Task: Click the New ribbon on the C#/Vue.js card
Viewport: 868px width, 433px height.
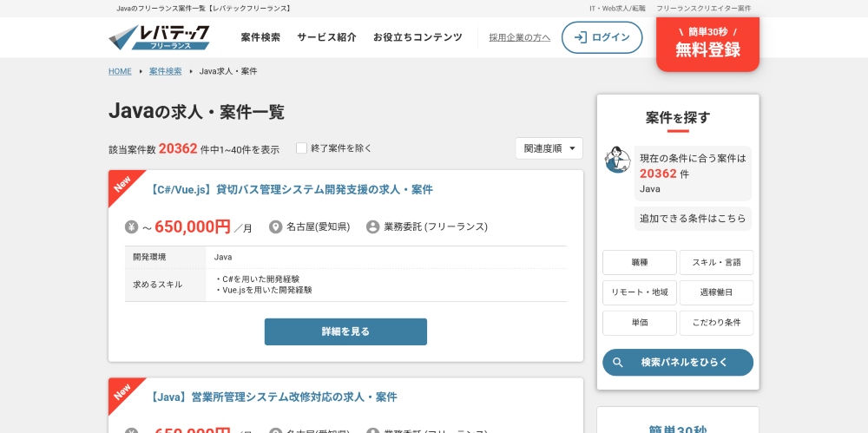Action: coord(122,184)
